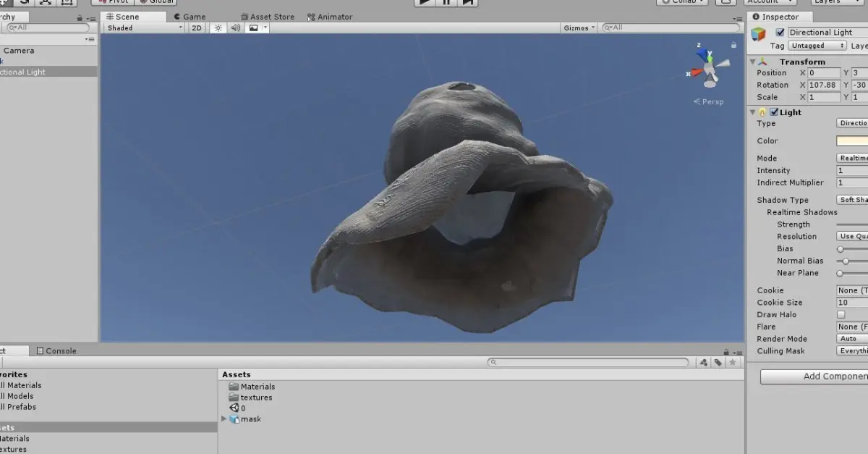868x454 pixels.
Task: Toggle the Hierarchy panel lock icon
Action: click(80, 17)
